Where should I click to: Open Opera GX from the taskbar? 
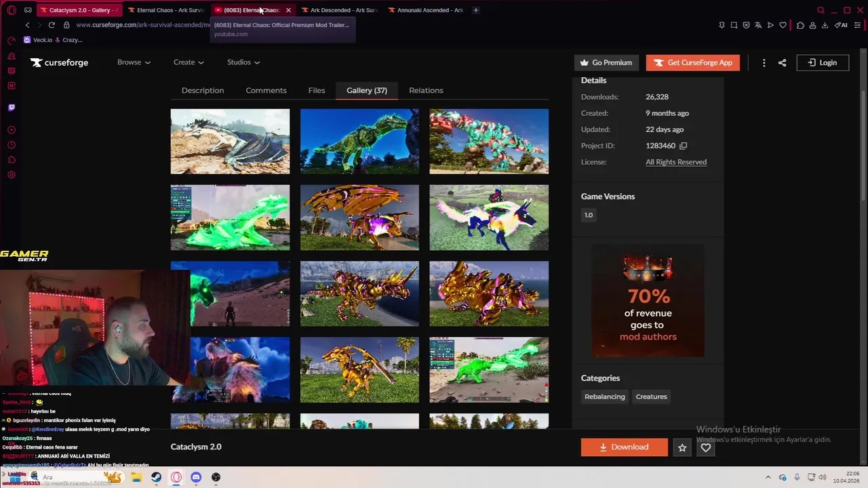point(176,477)
